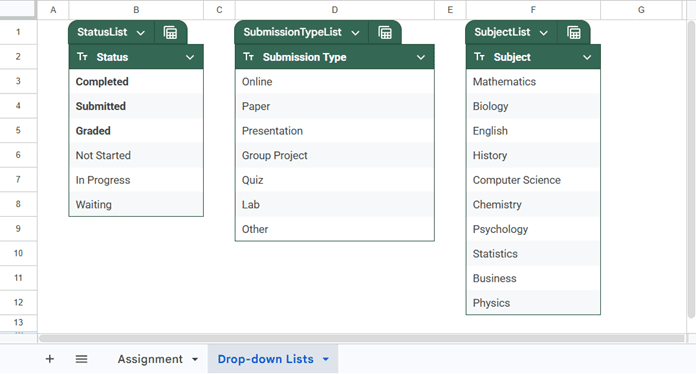Select the Mathematics subject cell
The height and width of the screenshot is (374, 696).
pyautogui.click(x=533, y=82)
